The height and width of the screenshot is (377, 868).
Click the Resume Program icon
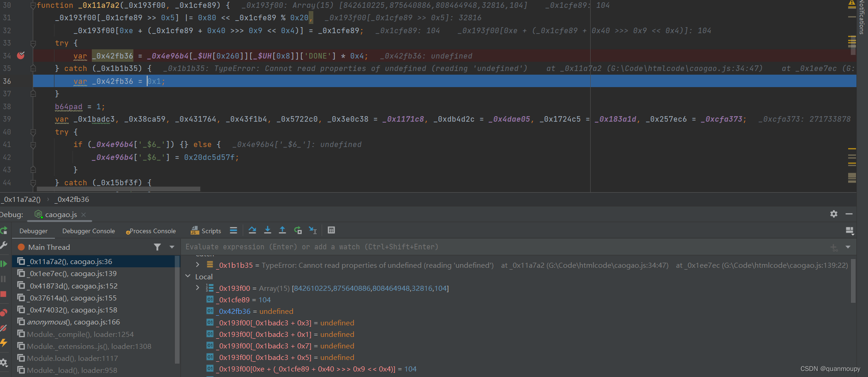click(3, 264)
